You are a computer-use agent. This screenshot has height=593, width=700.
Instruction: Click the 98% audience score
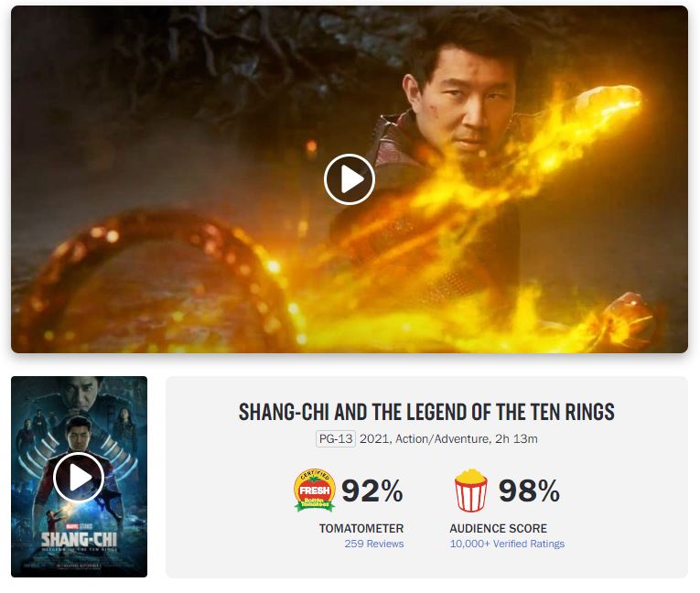coord(529,491)
